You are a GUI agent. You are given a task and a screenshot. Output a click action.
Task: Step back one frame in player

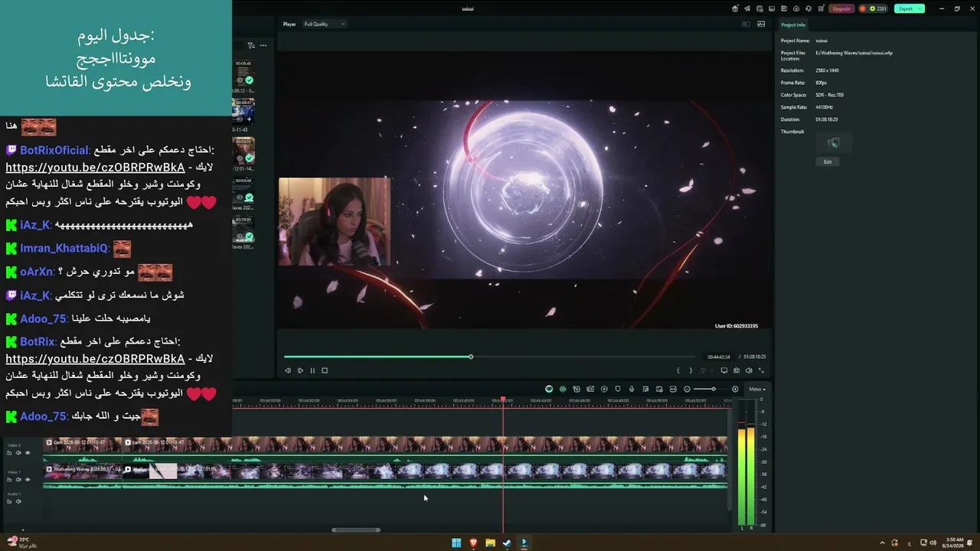[x=288, y=370]
